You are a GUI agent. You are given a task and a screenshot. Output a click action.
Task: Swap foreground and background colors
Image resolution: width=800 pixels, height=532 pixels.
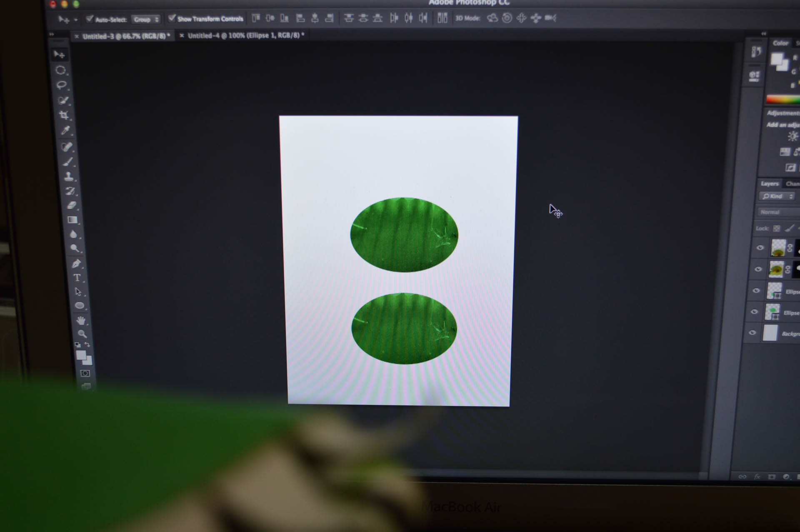point(87,344)
